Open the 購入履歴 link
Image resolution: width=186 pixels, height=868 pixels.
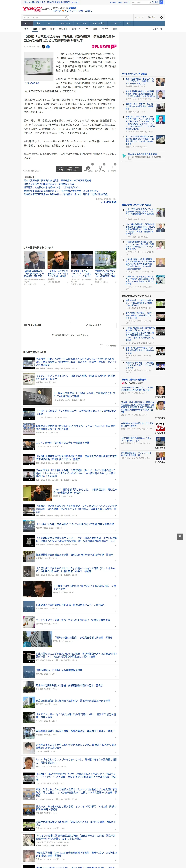(x=152, y=17)
